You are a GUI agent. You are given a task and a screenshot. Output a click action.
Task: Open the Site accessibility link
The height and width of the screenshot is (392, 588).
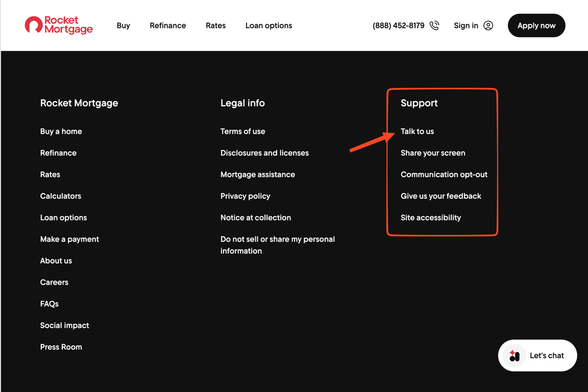point(430,217)
